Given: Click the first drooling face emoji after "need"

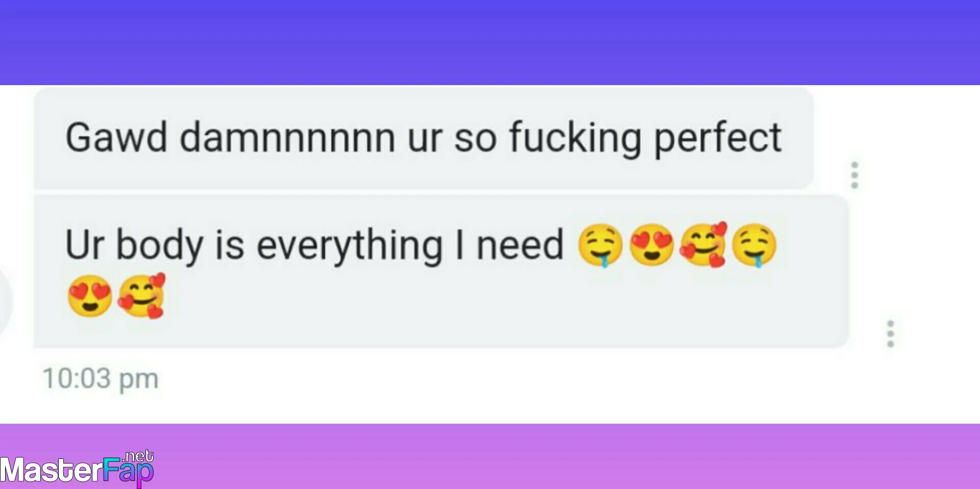Looking at the screenshot, I should 600,245.
